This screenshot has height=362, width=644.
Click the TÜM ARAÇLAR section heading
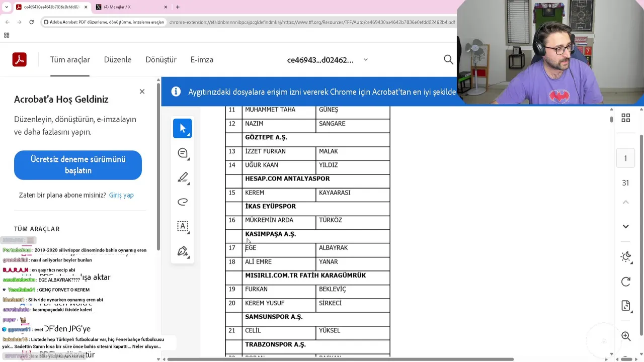point(37,229)
